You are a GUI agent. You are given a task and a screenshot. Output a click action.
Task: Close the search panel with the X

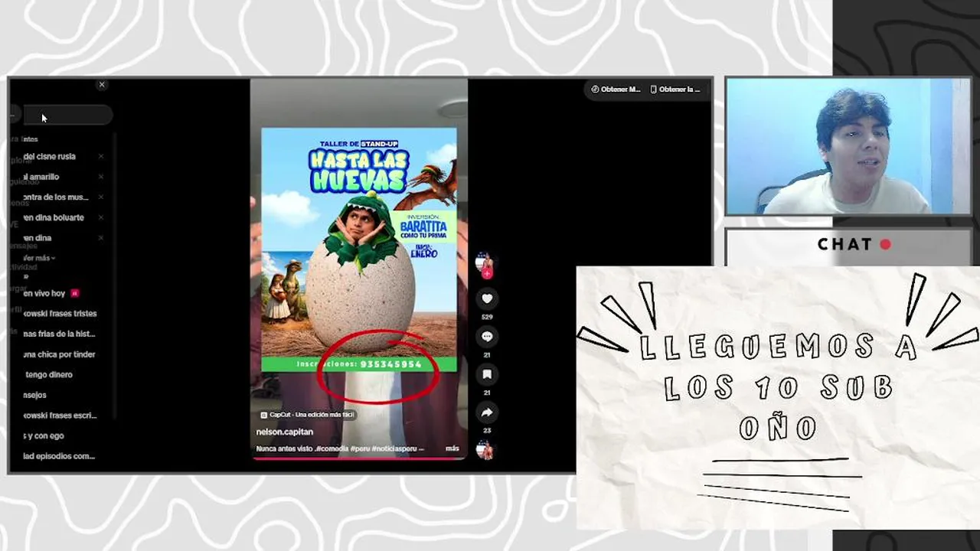click(102, 85)
